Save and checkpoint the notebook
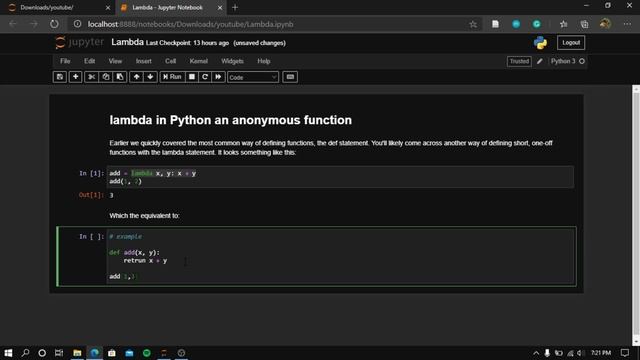 [60, 77]
